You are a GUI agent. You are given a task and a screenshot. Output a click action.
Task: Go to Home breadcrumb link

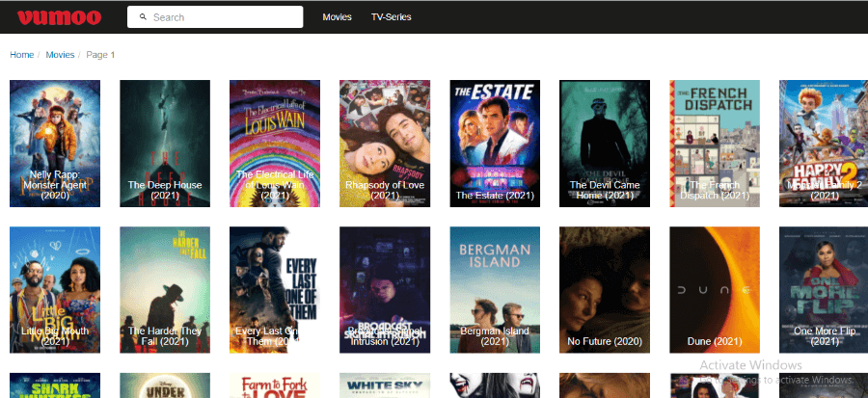tap(21, 55)
